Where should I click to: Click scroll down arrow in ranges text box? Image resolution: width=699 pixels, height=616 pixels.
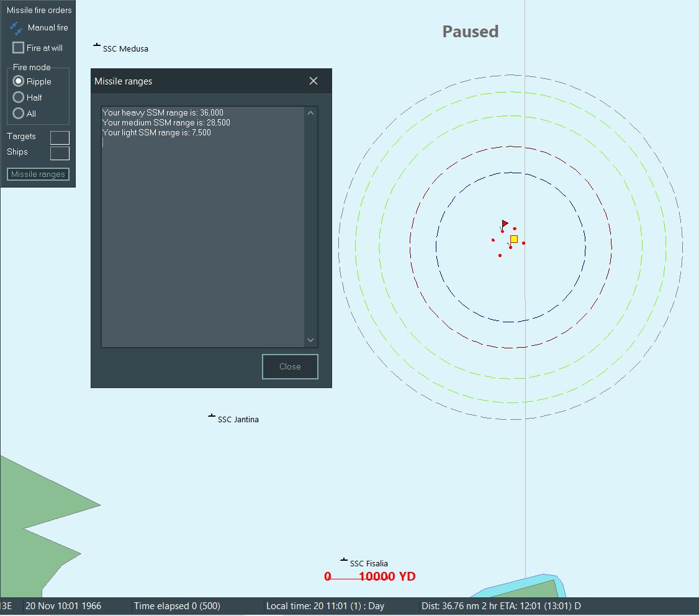pyautogui.click(x=311, y=340)
